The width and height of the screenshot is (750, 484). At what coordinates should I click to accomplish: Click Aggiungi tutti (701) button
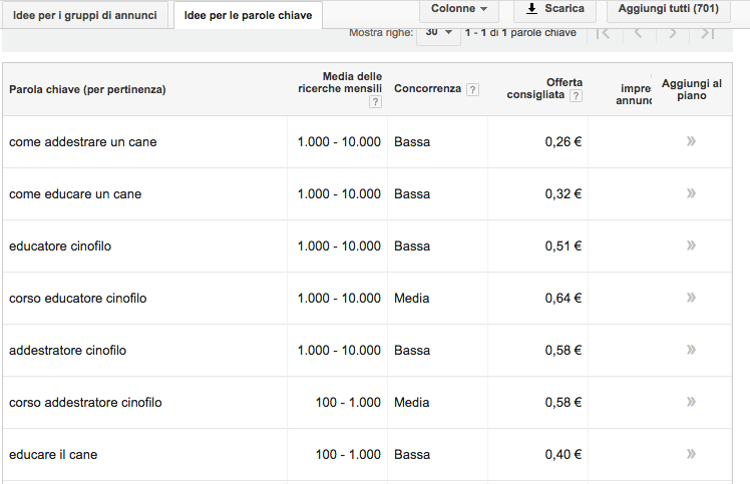click(x=668, y=9)
